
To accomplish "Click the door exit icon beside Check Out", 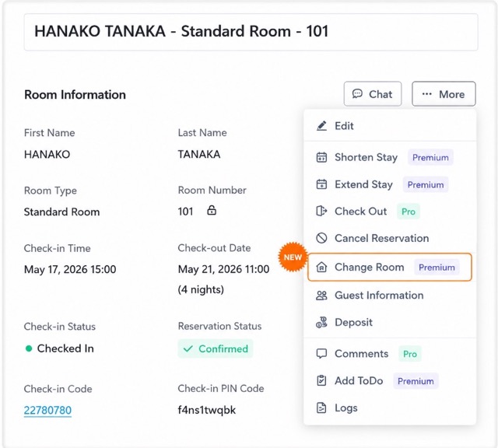I will (321, 211).
